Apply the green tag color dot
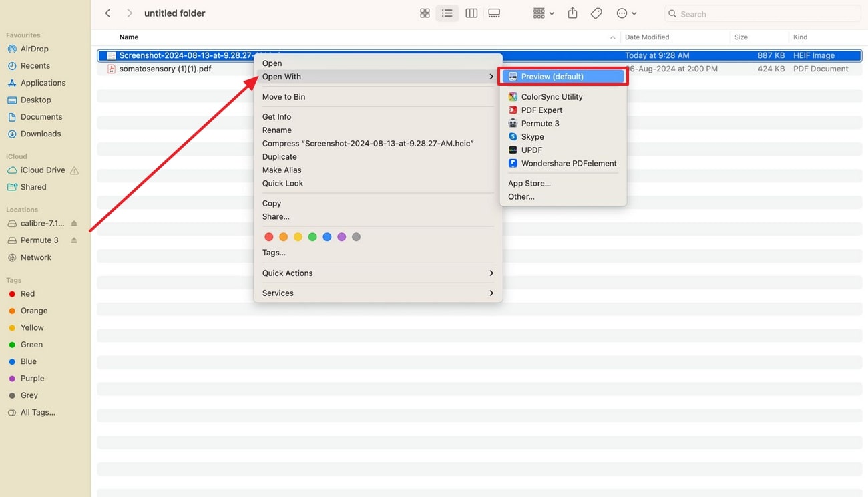The height and width of the screenshot is (497, 868). [312, 237]
